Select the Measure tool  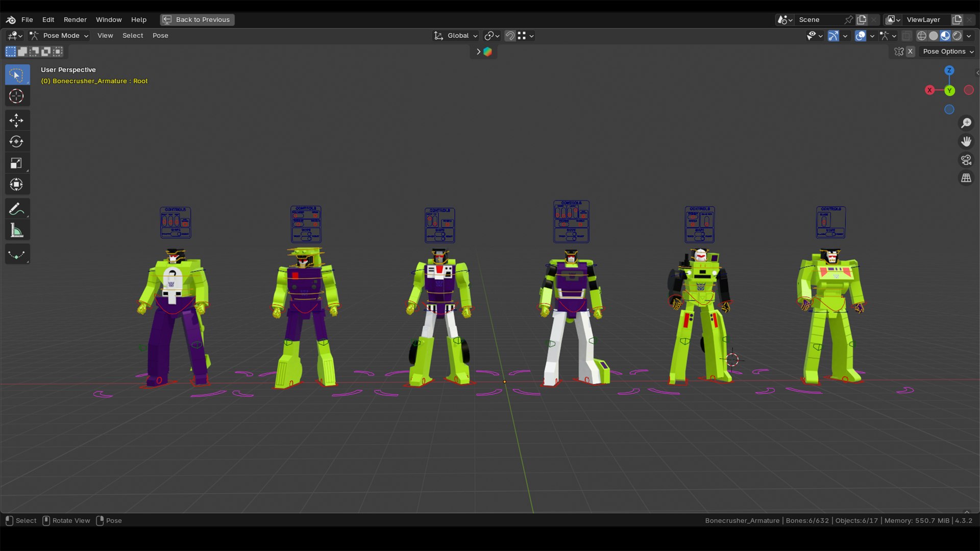point(17,230)
